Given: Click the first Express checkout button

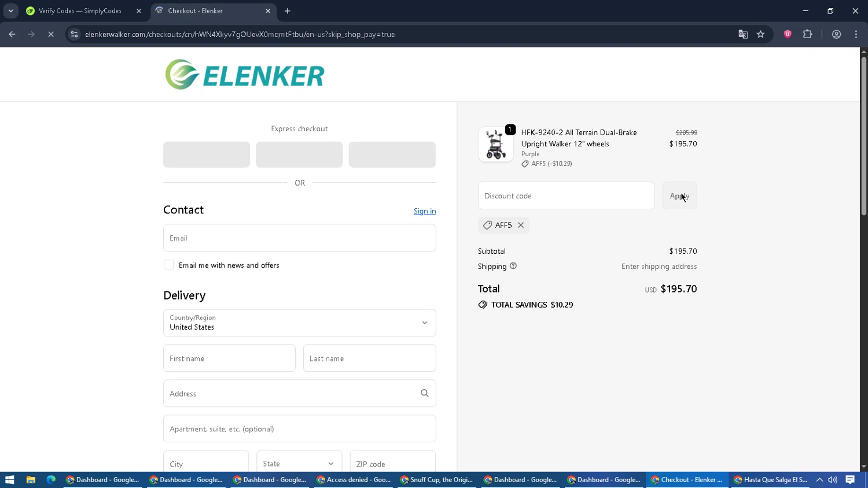Looking at the screenshot, I should coord(207,154).
